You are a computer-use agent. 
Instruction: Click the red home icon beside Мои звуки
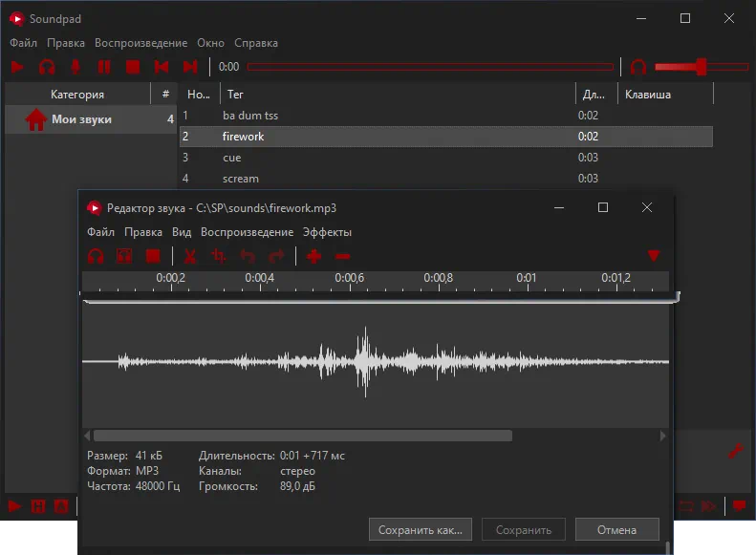(x=35, y=120)
